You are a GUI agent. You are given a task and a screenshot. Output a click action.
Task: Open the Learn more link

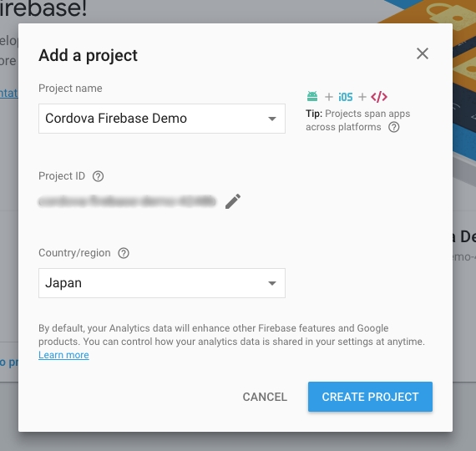pos(63,355)
